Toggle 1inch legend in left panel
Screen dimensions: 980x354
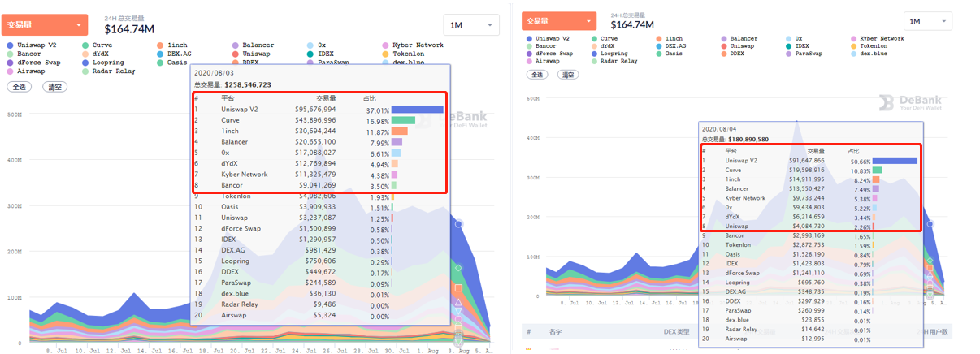tap(171, 45)
